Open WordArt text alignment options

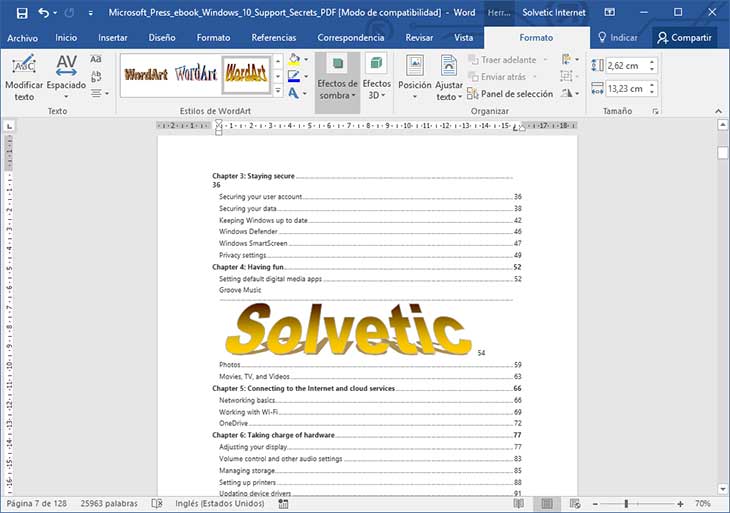coord(100,94)
